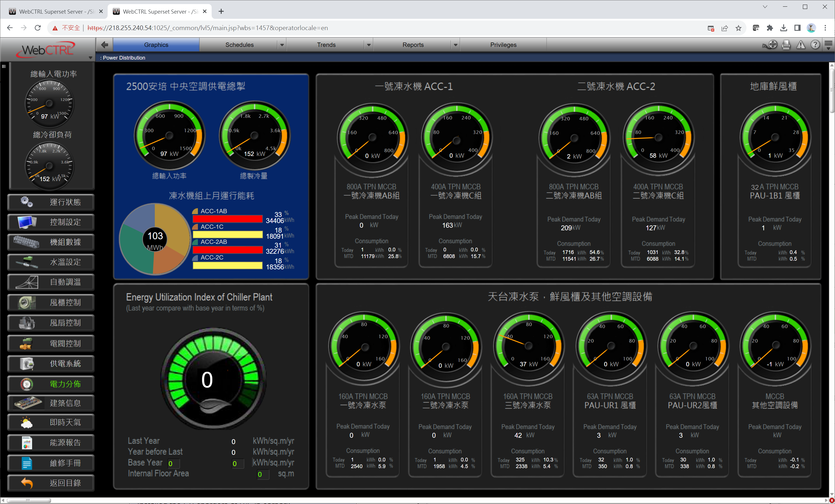This screenshot has width=835, height=504.
Task: Open 自動調溫 sidebar button
Action: coord(51,282)
